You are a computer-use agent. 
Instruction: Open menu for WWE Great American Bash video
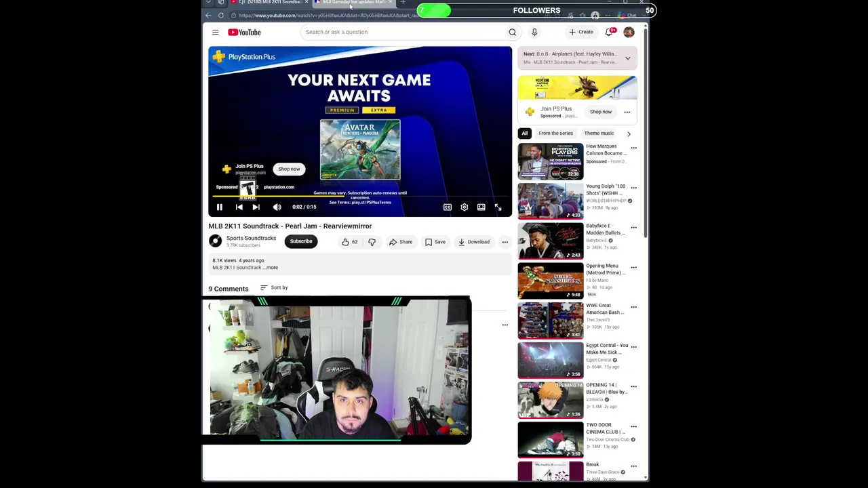(633, 307)
